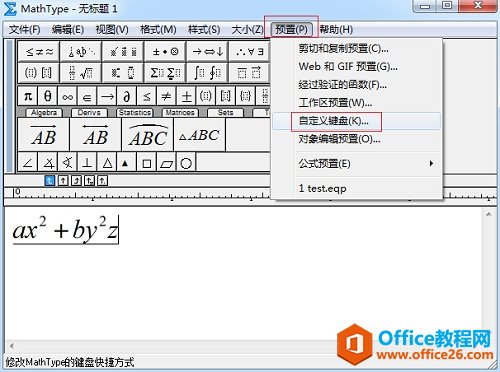This screenshot has width=500, height=372.
Task: Open the fraction and radical templates palette
Action: point(81,72)
